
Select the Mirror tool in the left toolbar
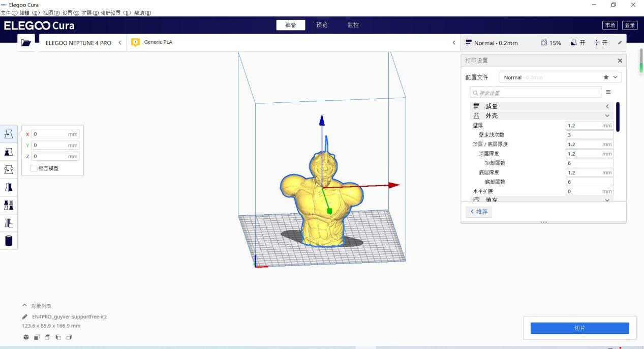click(x=9, y=187)
